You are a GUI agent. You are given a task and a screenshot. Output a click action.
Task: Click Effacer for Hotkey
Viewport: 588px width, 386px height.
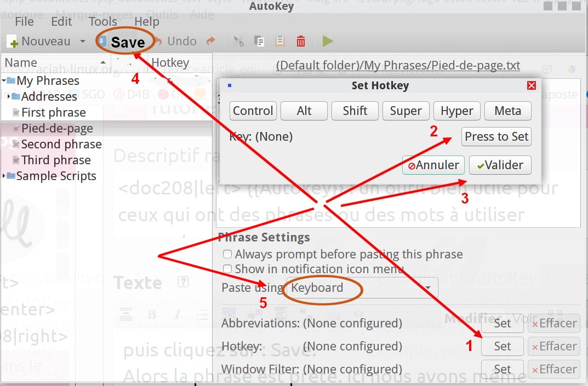point(554,346)
